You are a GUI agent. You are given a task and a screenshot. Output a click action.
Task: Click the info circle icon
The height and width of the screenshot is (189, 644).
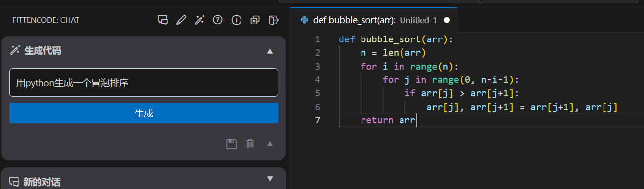tap(237, 20)
